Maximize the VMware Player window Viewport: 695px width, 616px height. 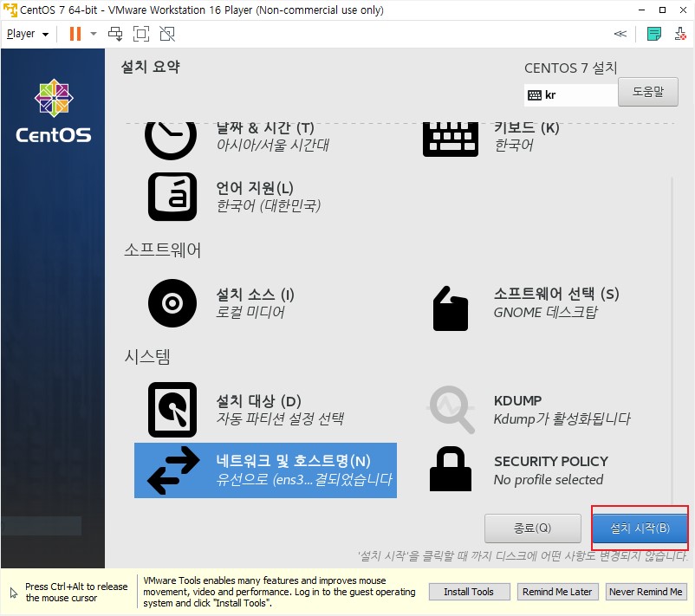662,10
